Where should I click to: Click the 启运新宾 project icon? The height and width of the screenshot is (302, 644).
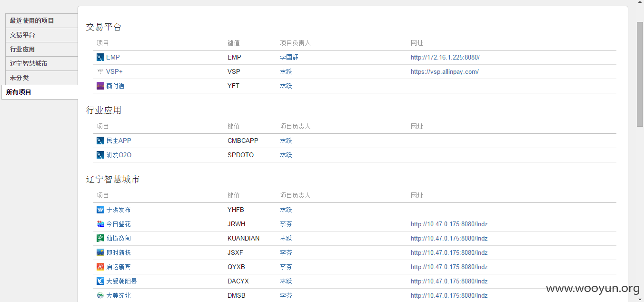[x=100, y=267]
